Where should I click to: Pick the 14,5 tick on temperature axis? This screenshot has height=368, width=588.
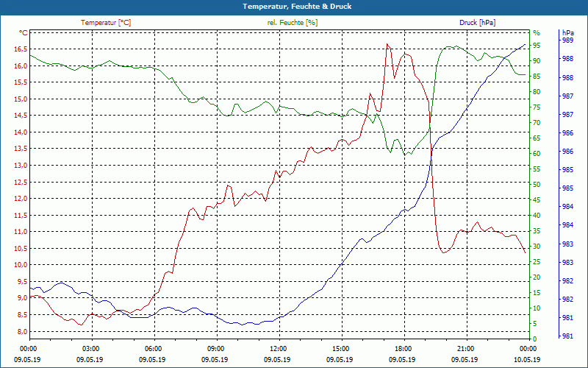21,116
